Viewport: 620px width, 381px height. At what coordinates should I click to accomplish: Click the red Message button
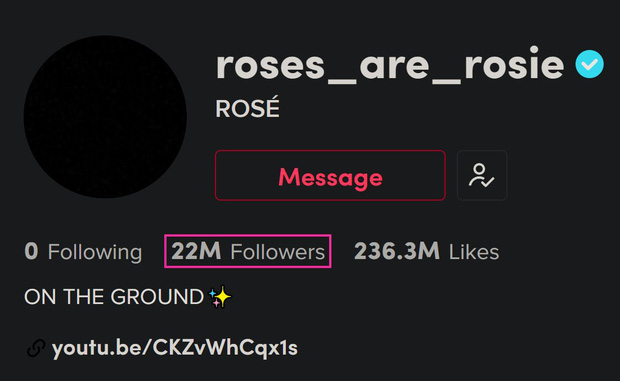pos(330,175)
